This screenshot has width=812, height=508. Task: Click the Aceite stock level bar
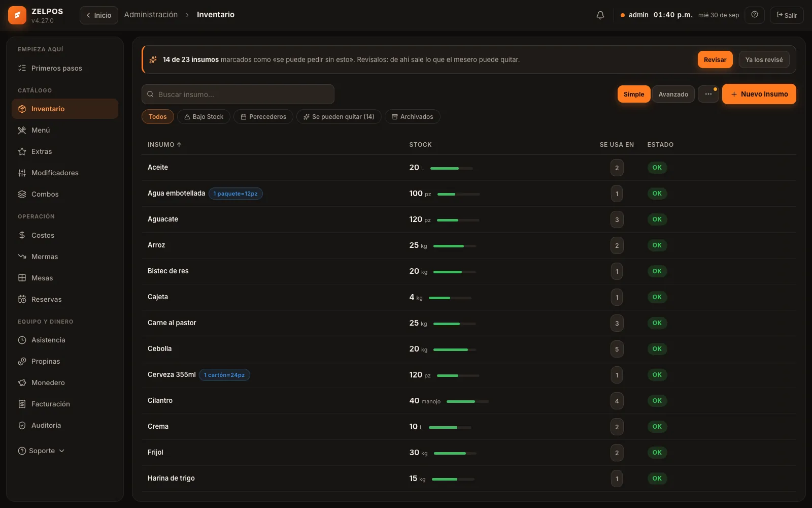click(x=451, y=168)
